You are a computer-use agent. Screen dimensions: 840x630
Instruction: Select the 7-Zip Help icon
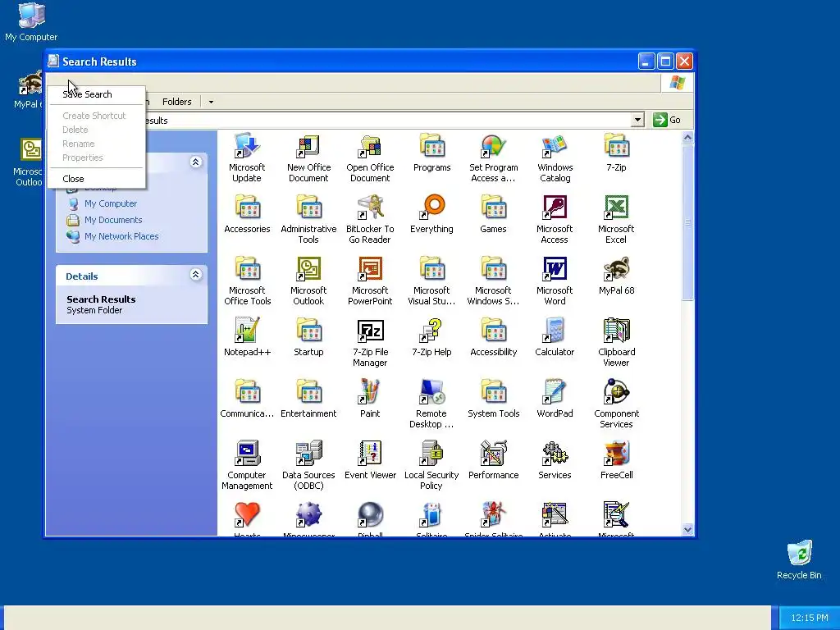431,337
